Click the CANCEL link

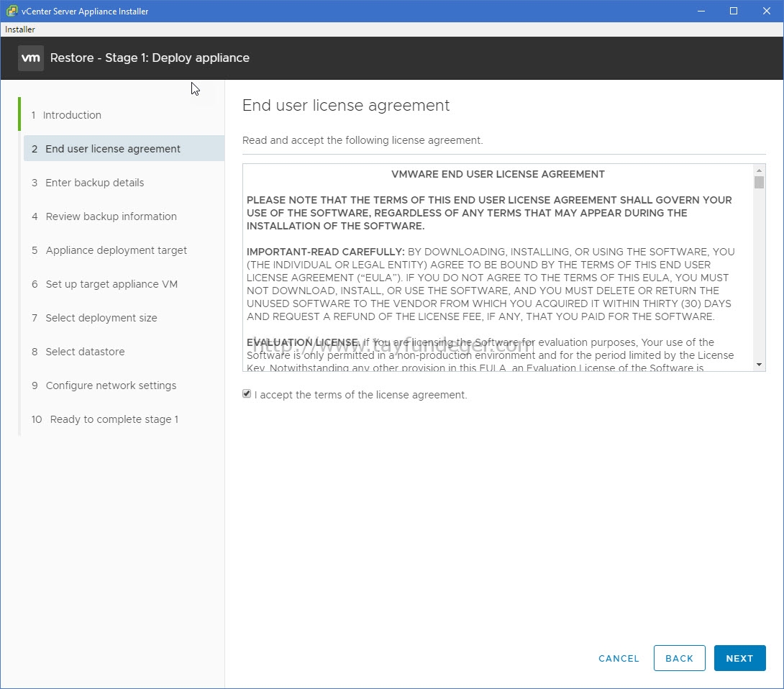pyautogui.click(x=619, y=659)
